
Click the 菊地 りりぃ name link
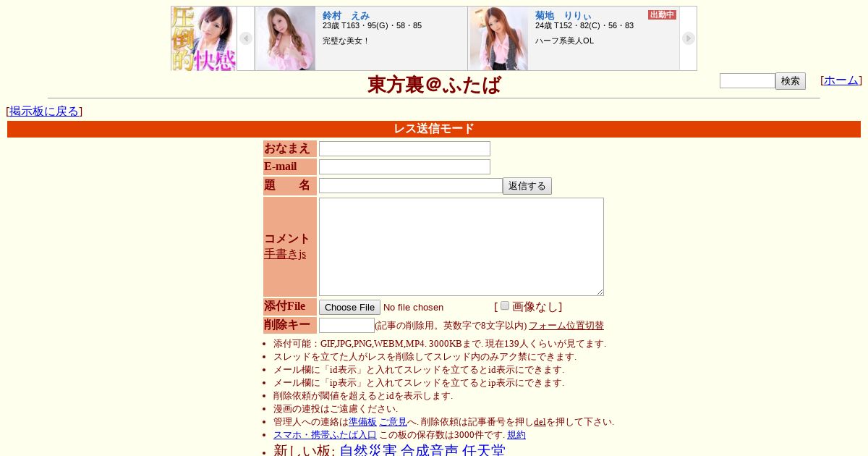(x=563, y=15)
